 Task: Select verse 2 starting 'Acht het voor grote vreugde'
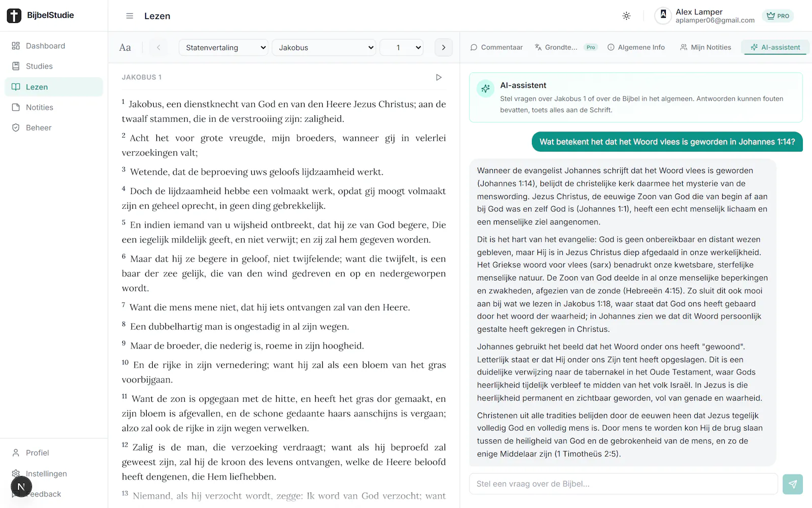[x=284, y=145]
